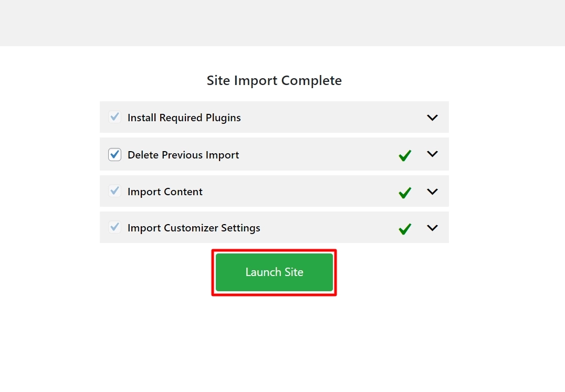
Task: Expand the Import Customizer Settings chevron
Action: [432, 228]
